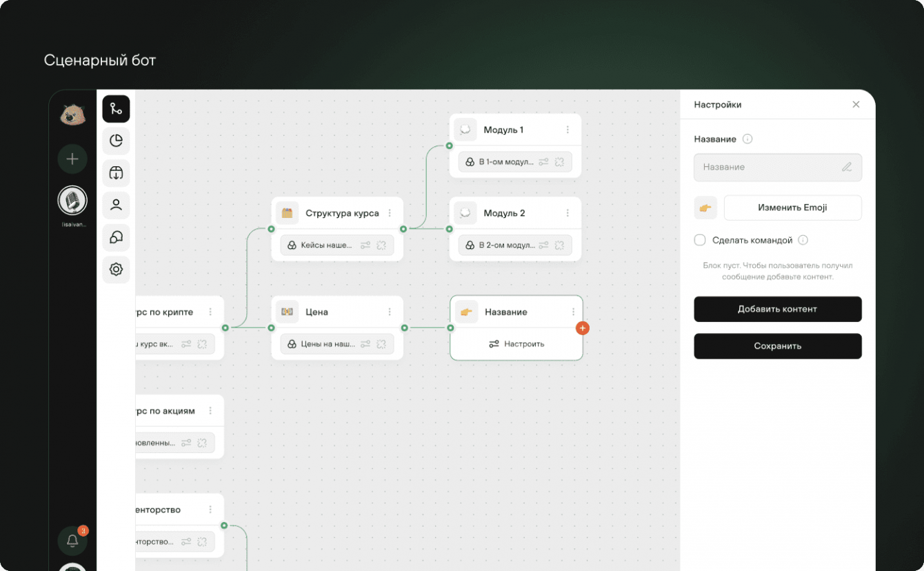924x571 pixels.
Task: Open the В 2-ом модул... content chip
Action: 515,245
